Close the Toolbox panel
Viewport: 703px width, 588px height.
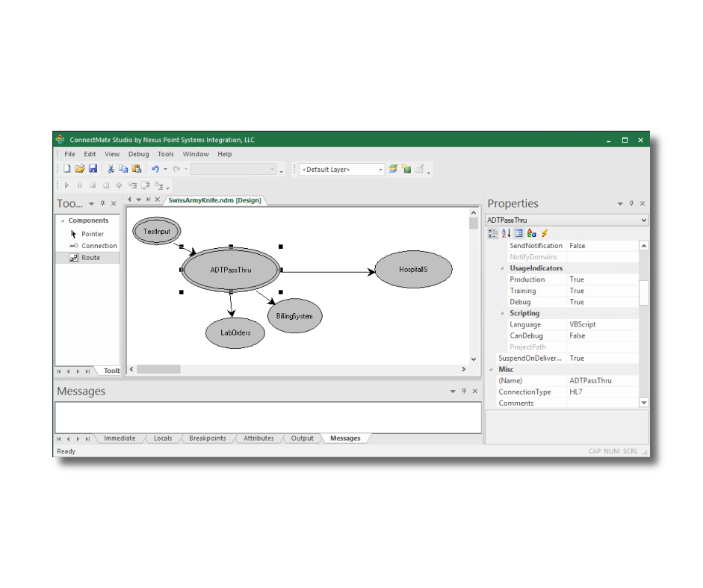pyautogui.click(x=114, y=204)
